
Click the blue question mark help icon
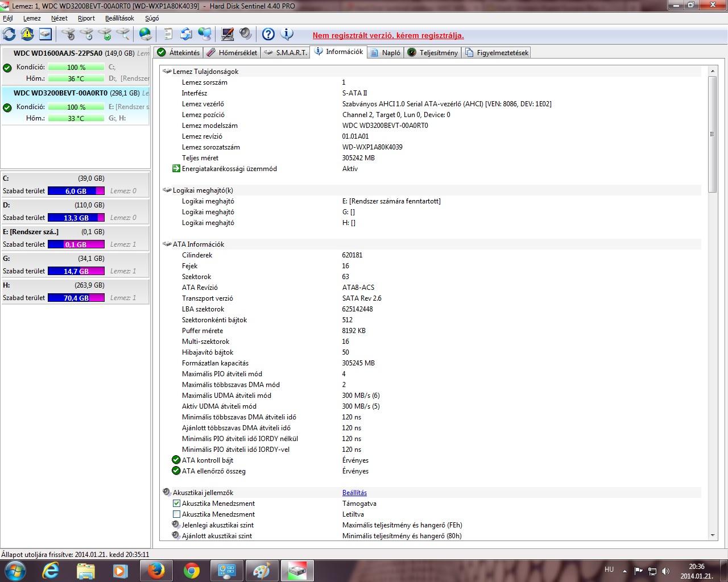pyautogui.click(x=268, y=34)
